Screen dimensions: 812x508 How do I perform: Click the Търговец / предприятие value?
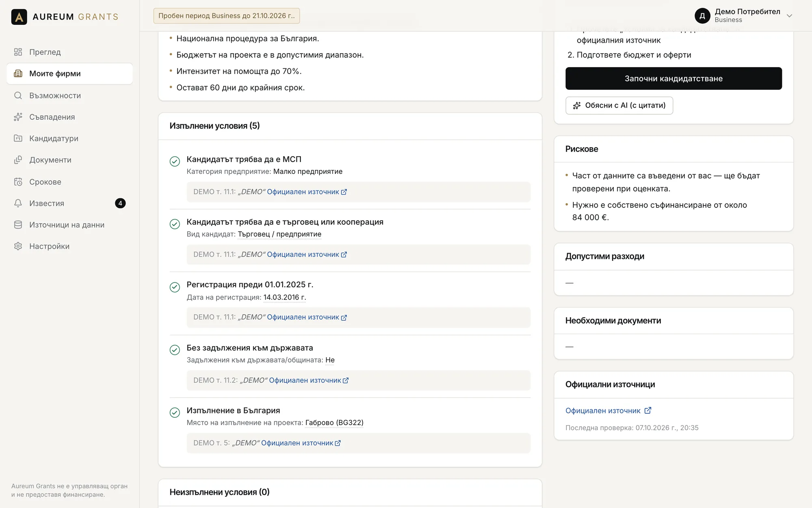tap(279, 234)
